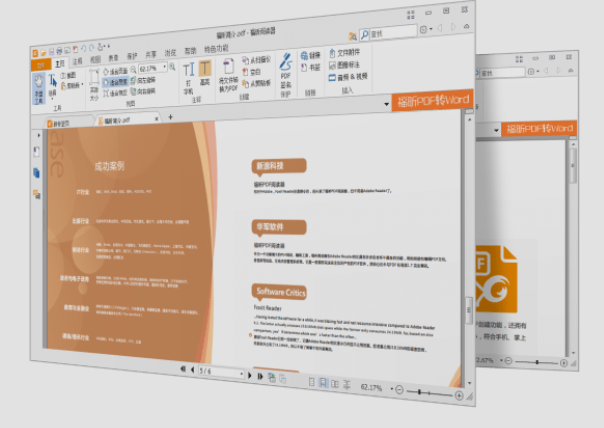
Task: Open zoom percentage dropdown in status bar
Action: 392,388
